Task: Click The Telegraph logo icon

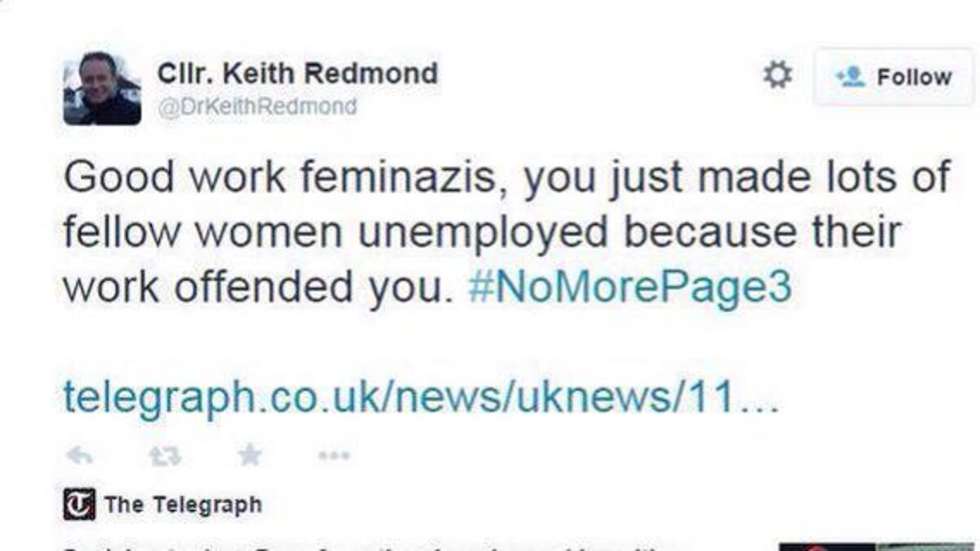Action: (x=79, y=504)
